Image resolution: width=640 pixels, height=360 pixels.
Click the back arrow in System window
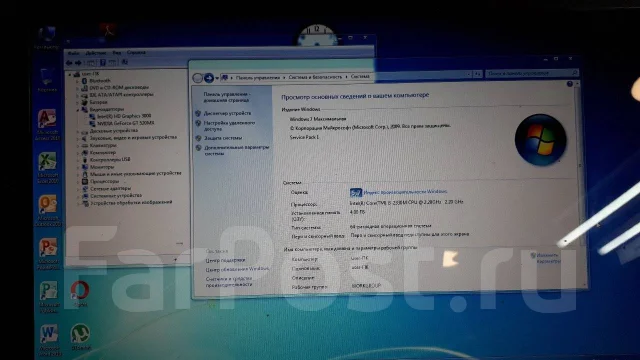tap(198, 78)
